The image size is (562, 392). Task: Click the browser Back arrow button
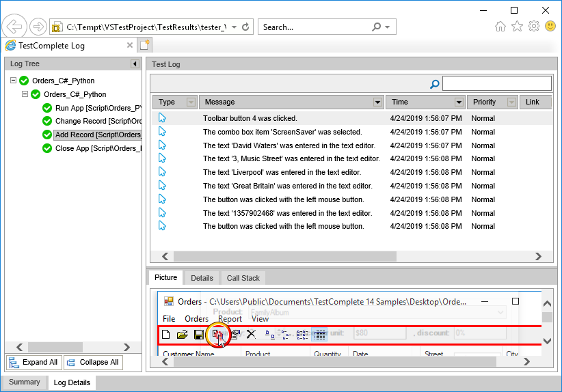coord(14,27)
